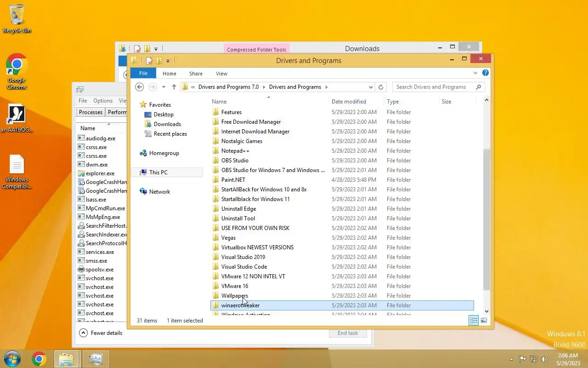Switch to Task Manager taskbar button
Screen dimensions: 588x368
[96, 359]
